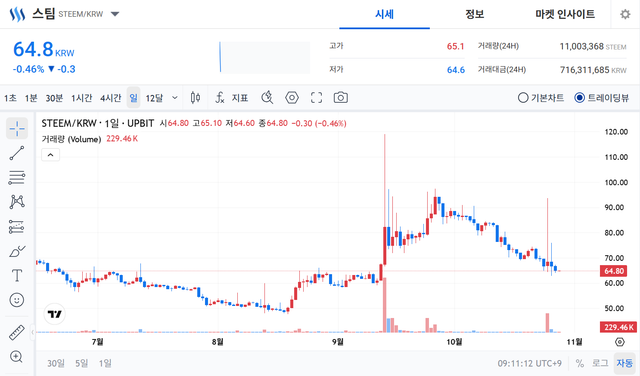Image resolution: width=640 pixels, height=376 pixels.
Task: Click the 10월 label on time axis
Action: click(x=454, y=342)
